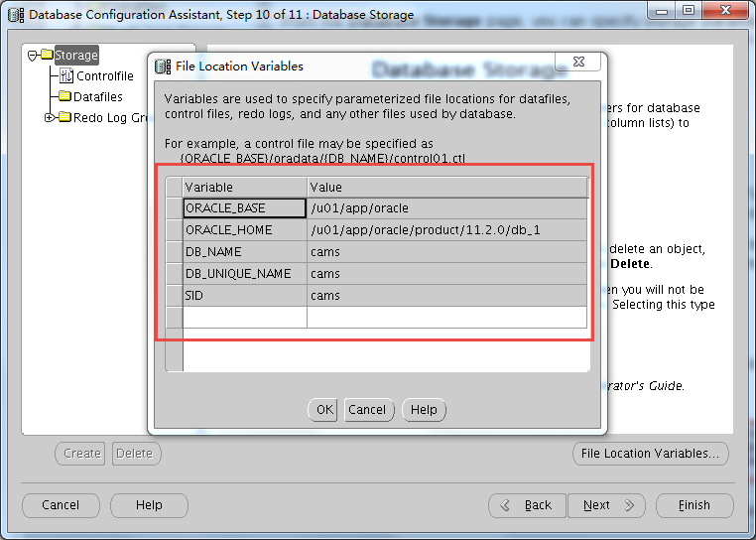Click Cancel in File Location Variables dialog
Image resolution: width=756 pixels, height=540 pixels.
point(369,410)
